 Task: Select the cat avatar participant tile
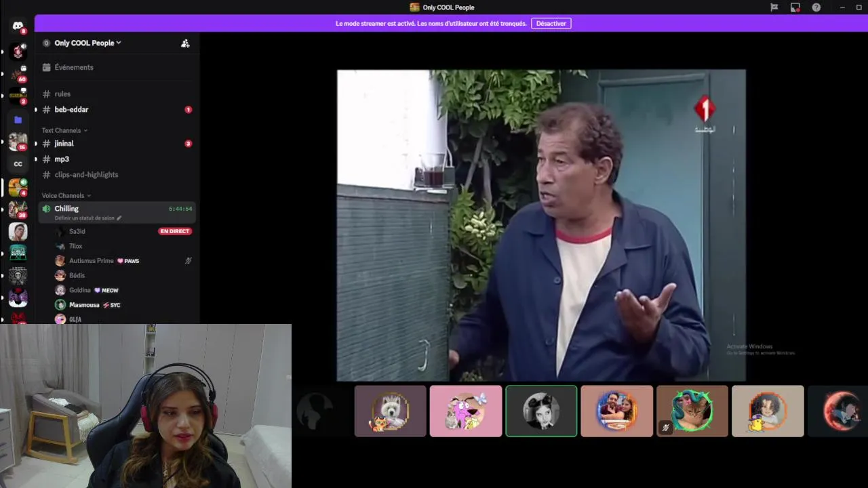click(x=692, y=411)
